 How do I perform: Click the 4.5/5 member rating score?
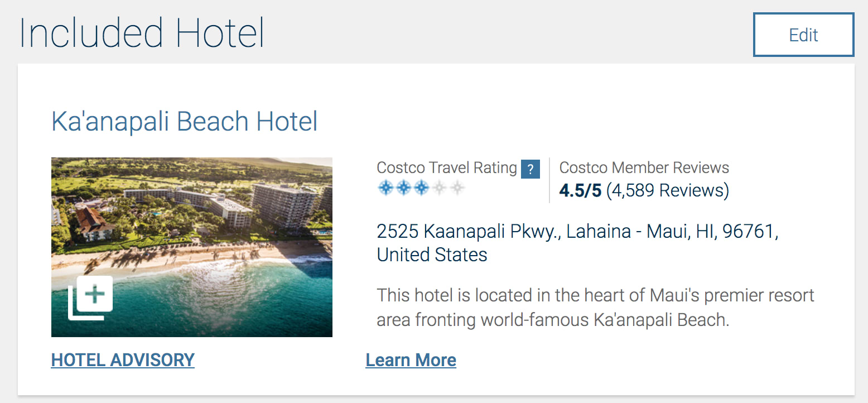point(580,190)
